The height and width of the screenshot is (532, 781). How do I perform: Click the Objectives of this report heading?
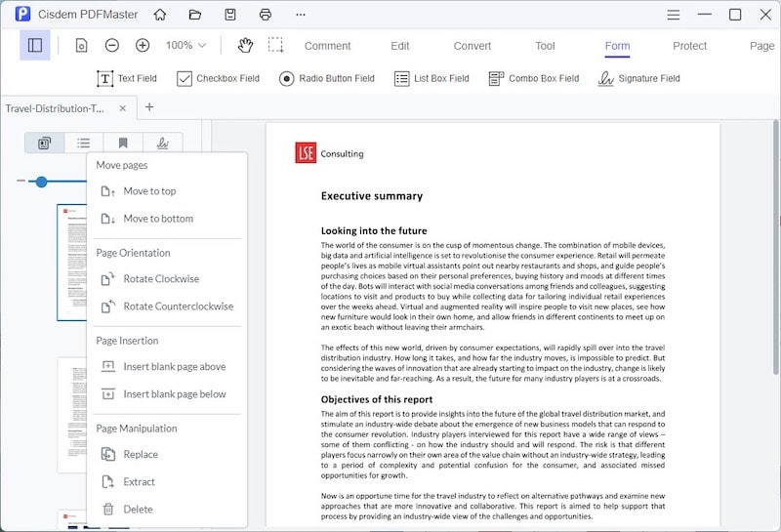pos(377,399)
